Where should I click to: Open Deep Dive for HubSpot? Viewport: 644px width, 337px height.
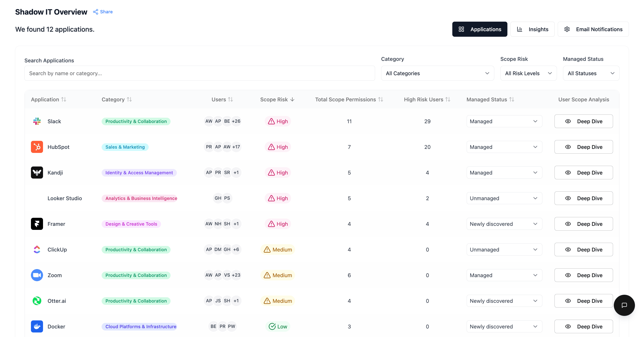click(584, 147)
